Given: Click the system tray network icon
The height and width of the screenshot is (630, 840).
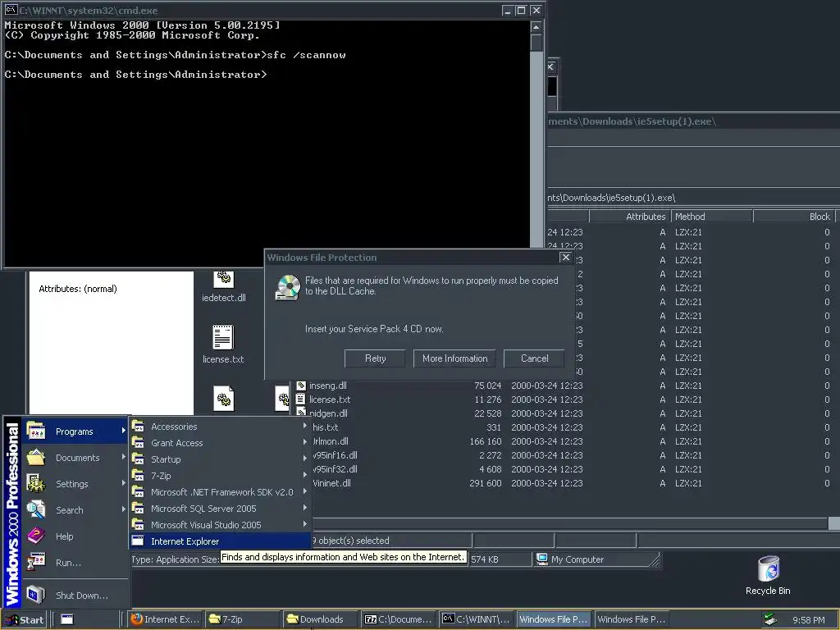Looking at the screenshot, I should (x=770, y=620).
